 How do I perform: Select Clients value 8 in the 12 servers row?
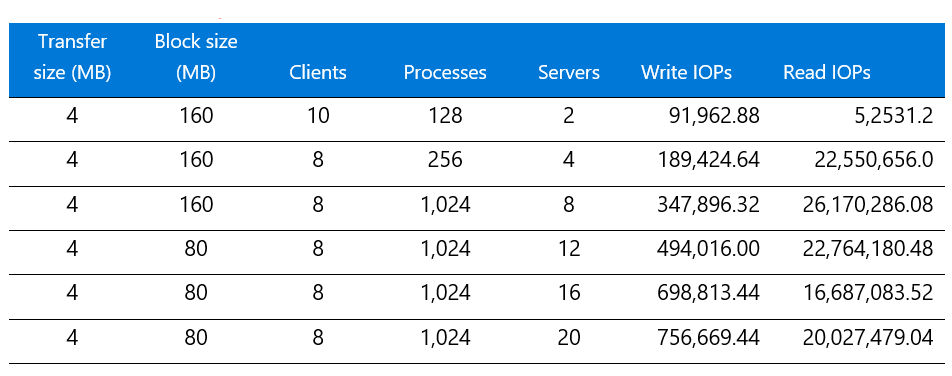[318, 248]
